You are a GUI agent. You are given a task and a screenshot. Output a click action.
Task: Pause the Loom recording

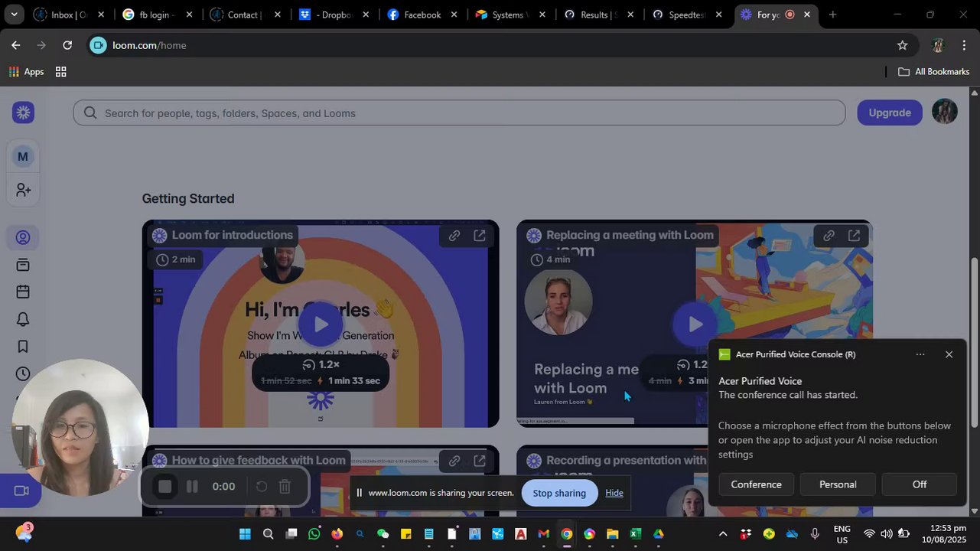[192, 486]
